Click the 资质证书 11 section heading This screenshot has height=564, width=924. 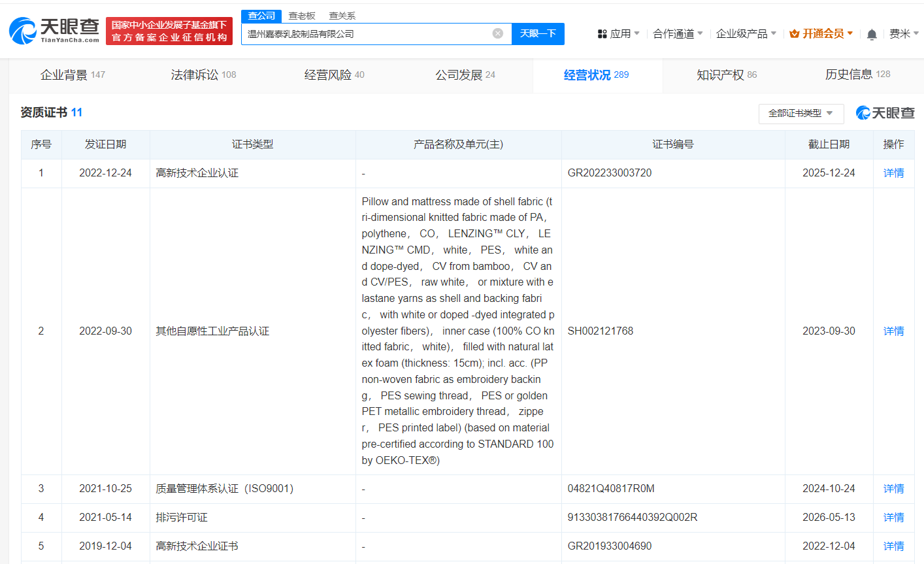[x=51, y=112]
